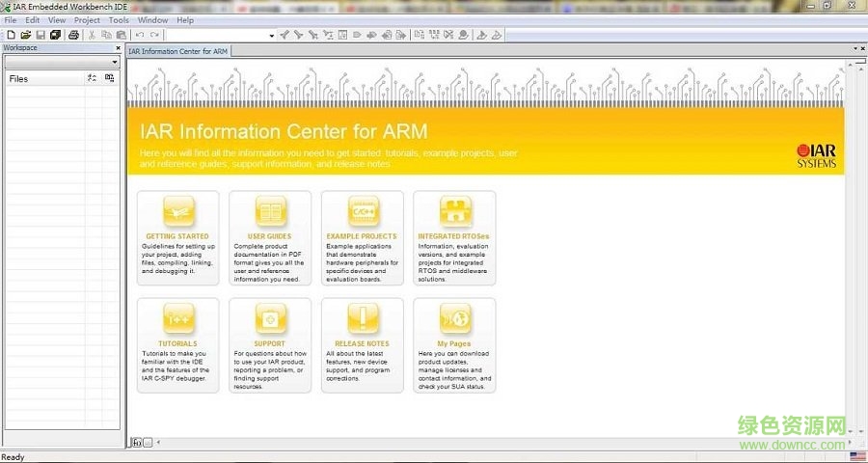The height and width of the screenshot is (463, 868).
Task: Expand the quick search dropdown arrow
Action: 272,36
